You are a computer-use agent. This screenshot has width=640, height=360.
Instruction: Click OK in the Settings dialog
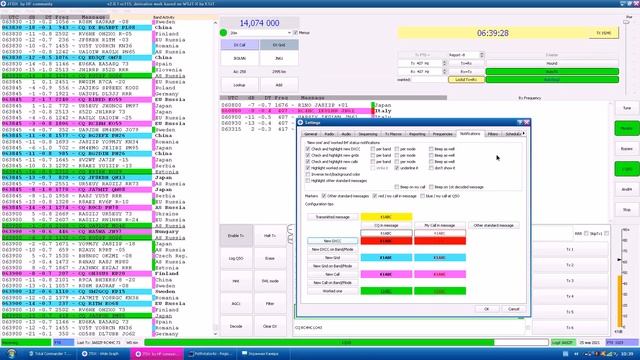click(x=487, y=309)
